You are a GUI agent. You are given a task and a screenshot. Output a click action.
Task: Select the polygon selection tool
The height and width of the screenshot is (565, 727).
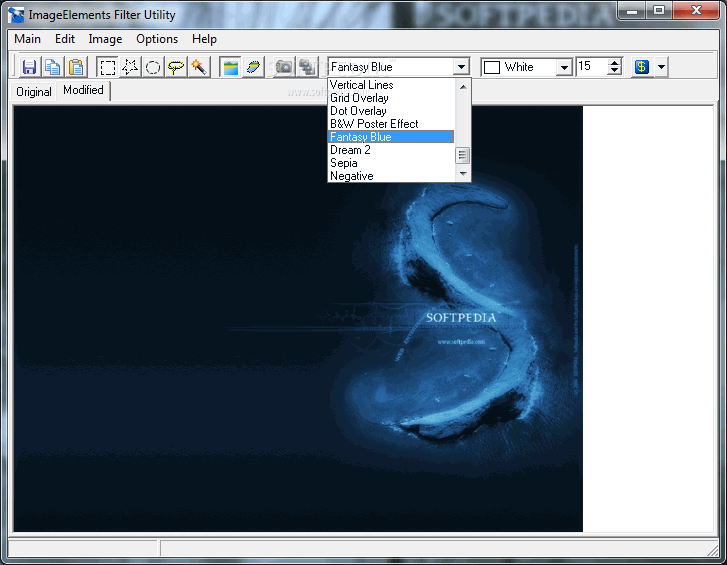(130, 67)
